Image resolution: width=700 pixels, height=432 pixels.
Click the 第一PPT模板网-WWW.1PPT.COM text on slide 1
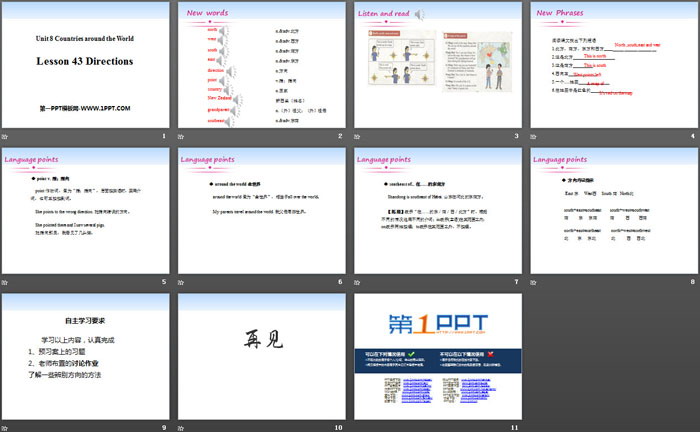coord(85,108)
